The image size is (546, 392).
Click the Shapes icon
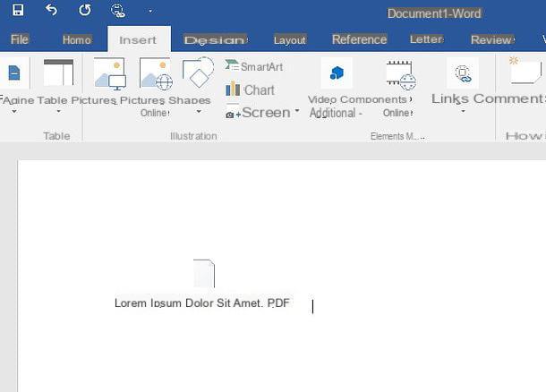click(198, 72)
